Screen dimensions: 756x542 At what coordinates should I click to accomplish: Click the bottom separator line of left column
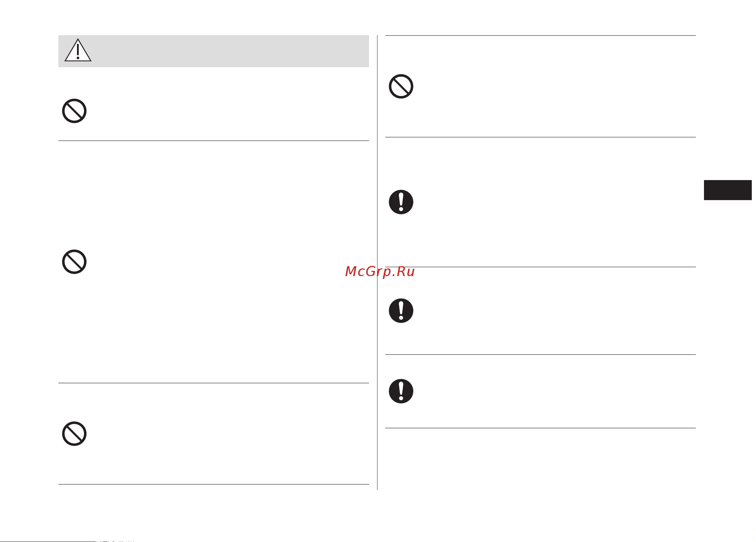coord(214,485)
